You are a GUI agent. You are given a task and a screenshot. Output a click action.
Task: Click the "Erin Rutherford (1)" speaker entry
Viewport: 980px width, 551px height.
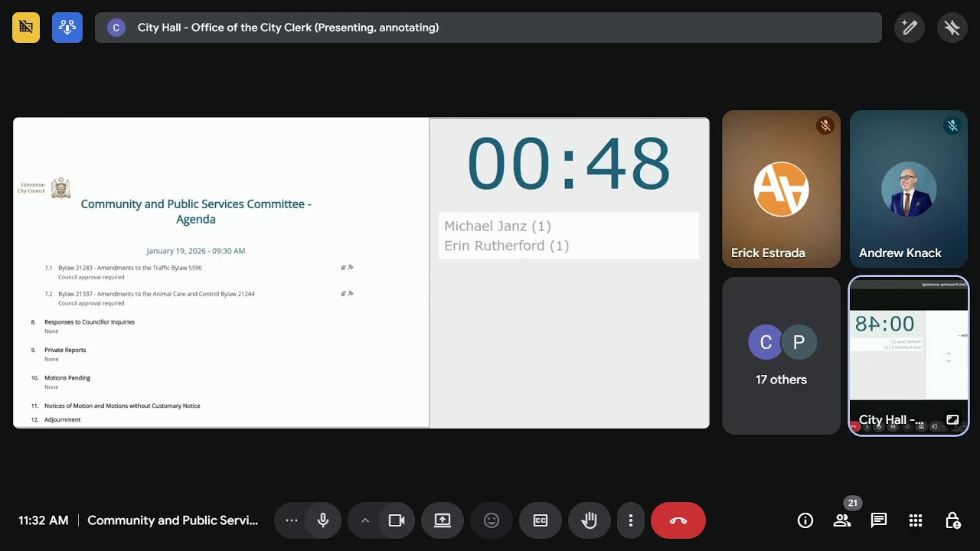(x=507, y=246)
